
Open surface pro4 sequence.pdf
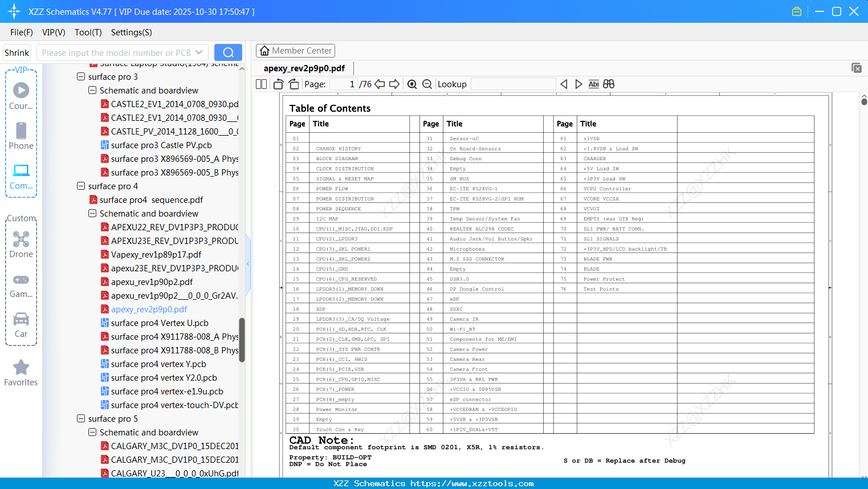click(x=151, y=199)
